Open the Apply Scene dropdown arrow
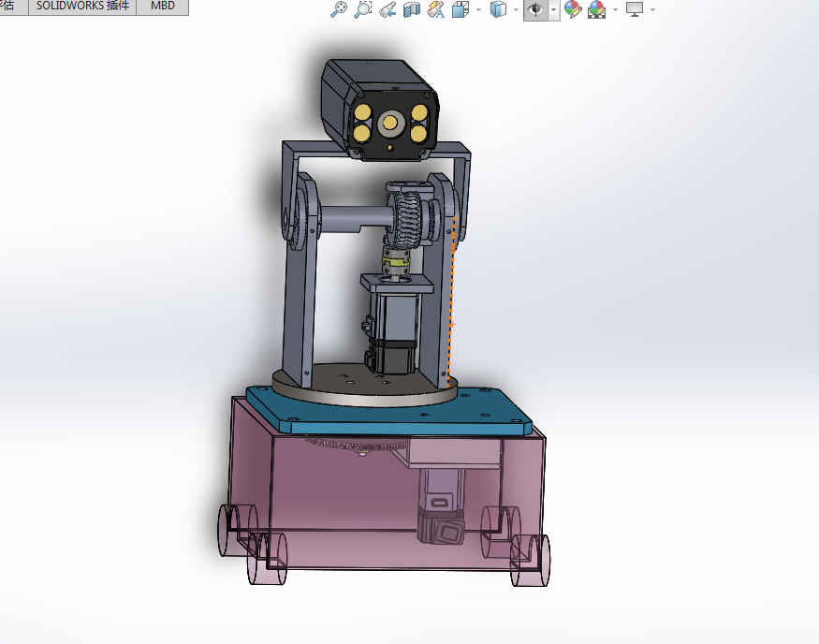 pyautogui.click(x=615, y=10)
